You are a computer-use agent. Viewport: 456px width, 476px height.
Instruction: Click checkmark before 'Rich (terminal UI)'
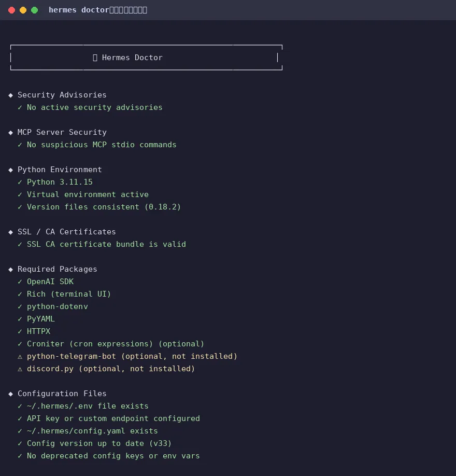20,294
